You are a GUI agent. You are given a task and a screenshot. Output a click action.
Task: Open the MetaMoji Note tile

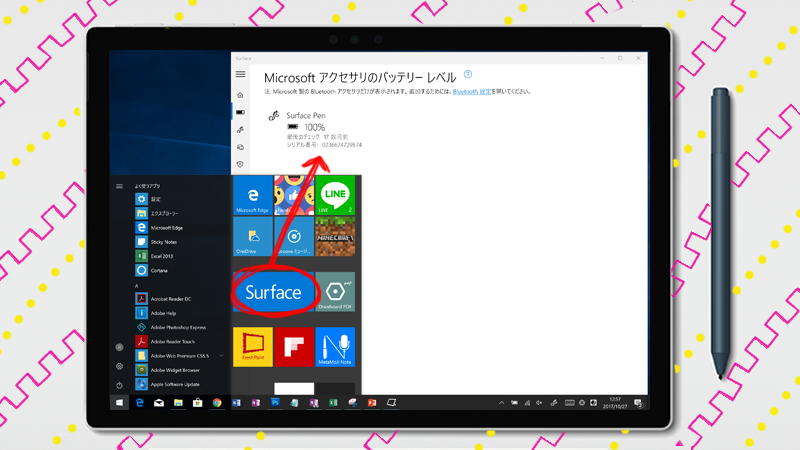click(x=335, y=347)
